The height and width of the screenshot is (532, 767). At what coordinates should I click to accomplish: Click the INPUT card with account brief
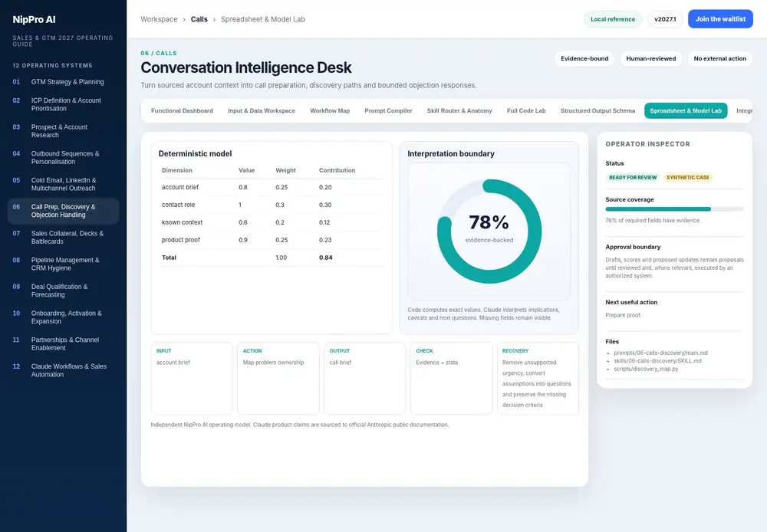coord(191,379)
